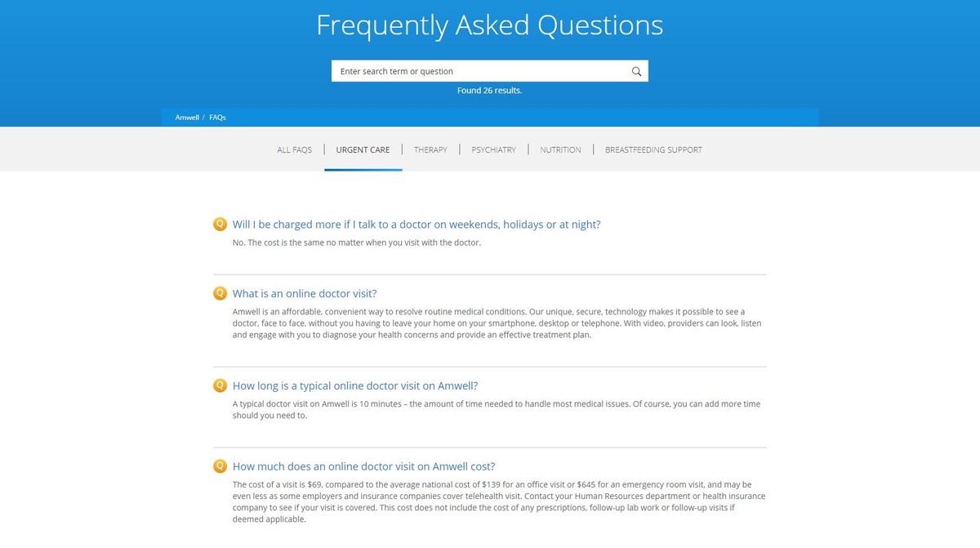This screenshot has width=980, height=548.
Task: Open the question about weekend and holiday charges
Action: coord(416,224)
